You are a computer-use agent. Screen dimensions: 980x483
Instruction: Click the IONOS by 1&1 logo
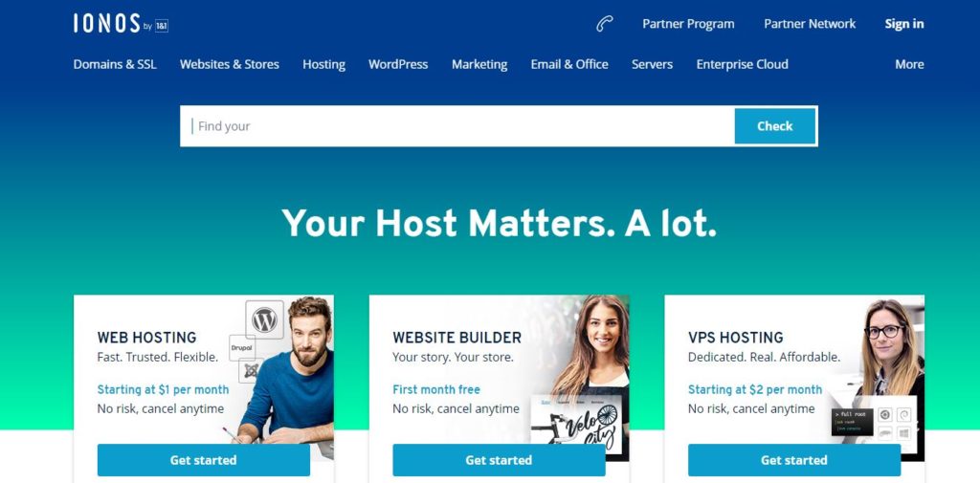point(121,24)
